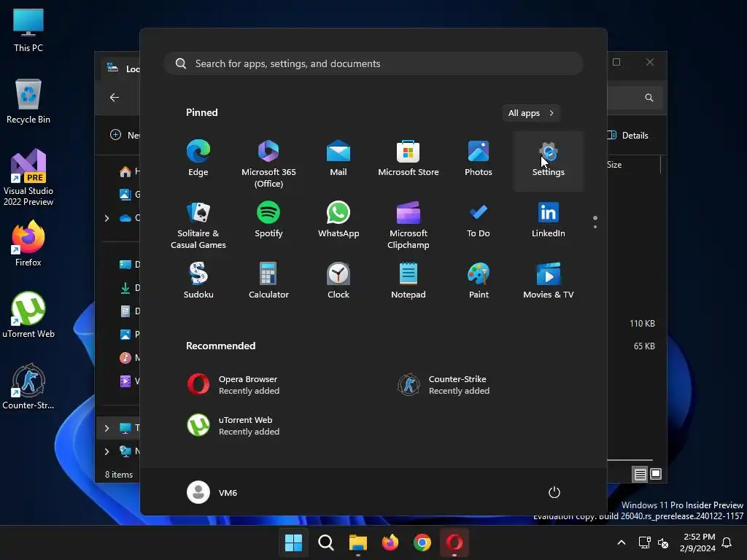The height and width of the screenshot is (560, 747).
Task: Open the LinkedIn pinned app
Action: pyautogui.click(x=549, y=220)
